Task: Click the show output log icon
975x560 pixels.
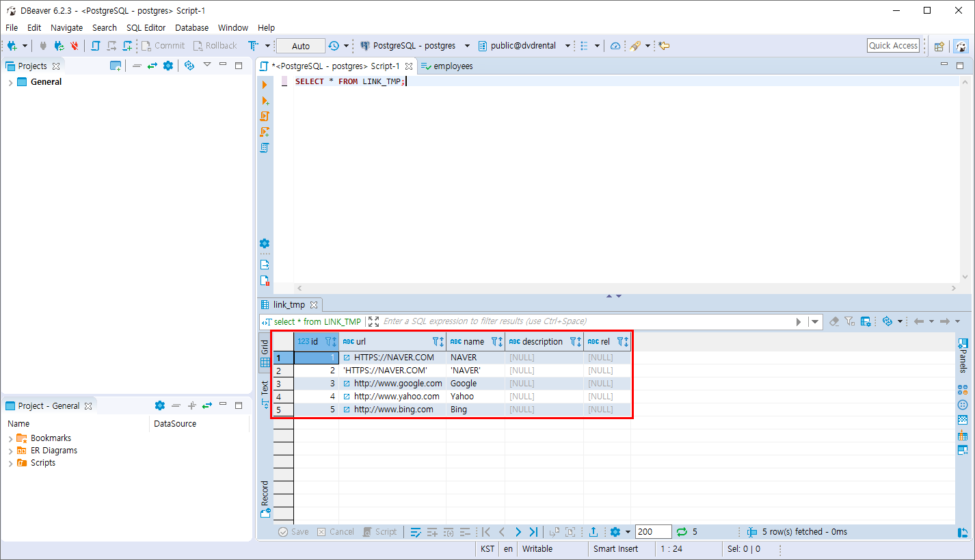Action: click(x=265, y=265)
